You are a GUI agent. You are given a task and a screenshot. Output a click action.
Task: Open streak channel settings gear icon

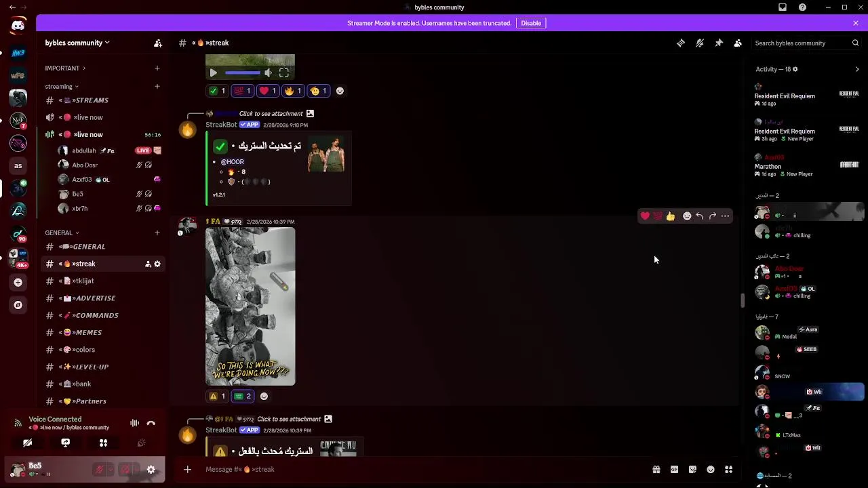[x=157, y=264]
